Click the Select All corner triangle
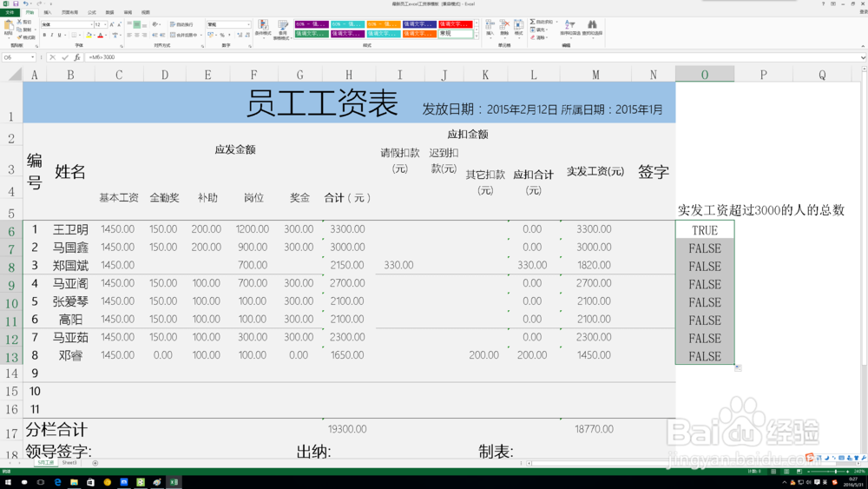Screen dimensions: 868x489 pos(15,74)
